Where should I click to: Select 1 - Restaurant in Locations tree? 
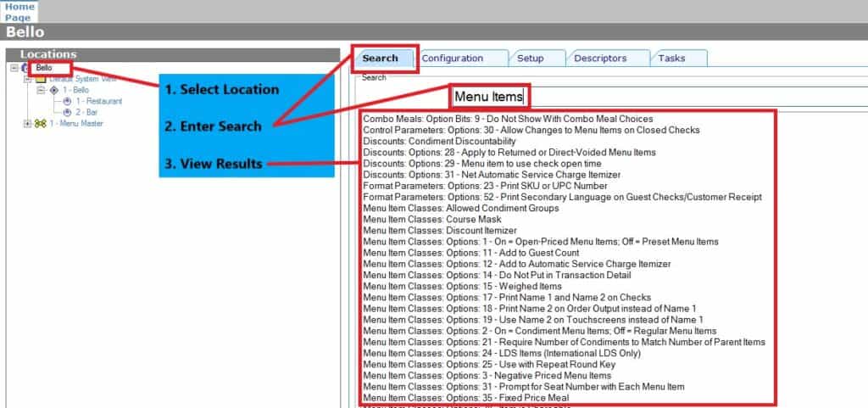coord(98,101)
